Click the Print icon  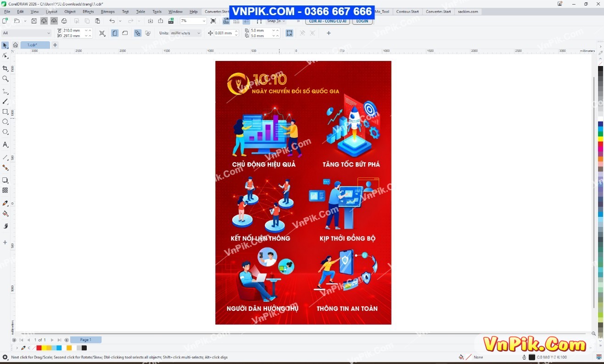tap(64, 21)
